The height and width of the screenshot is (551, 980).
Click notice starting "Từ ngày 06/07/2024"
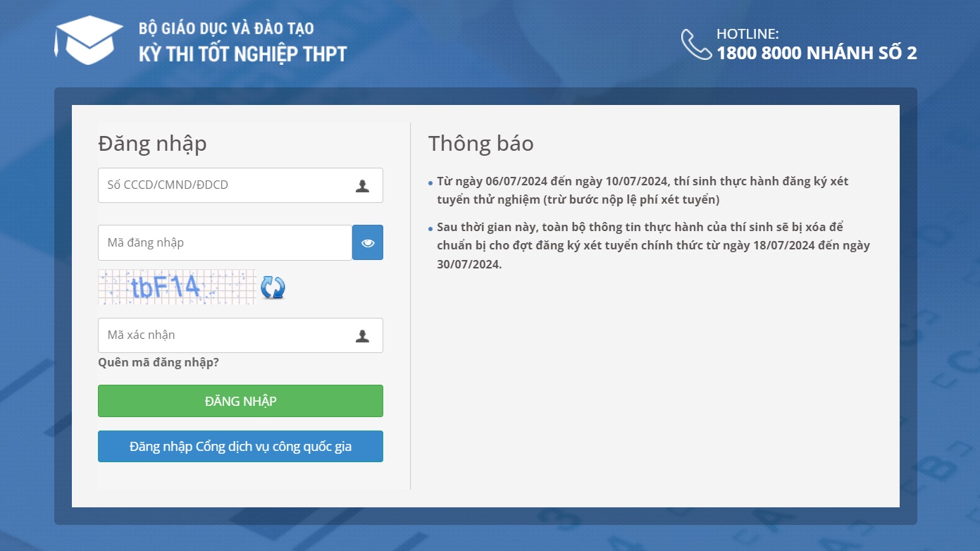coord(643,190)
